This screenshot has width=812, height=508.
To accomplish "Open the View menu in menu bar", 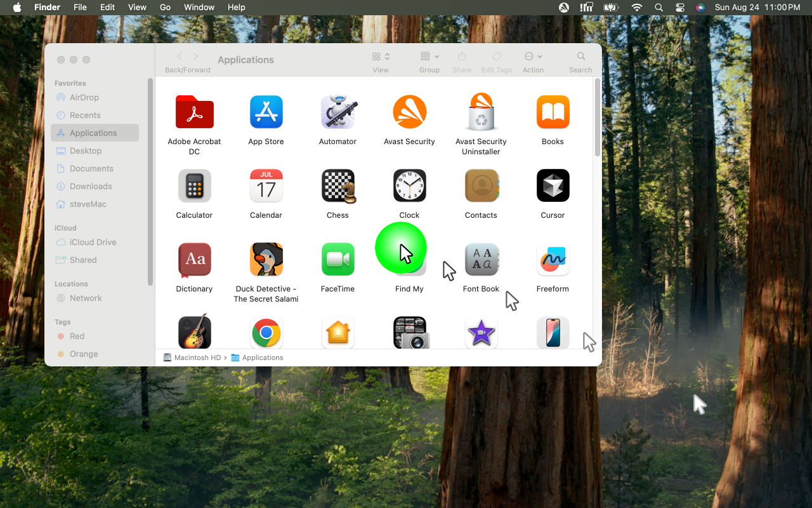I will pos(137,7).
